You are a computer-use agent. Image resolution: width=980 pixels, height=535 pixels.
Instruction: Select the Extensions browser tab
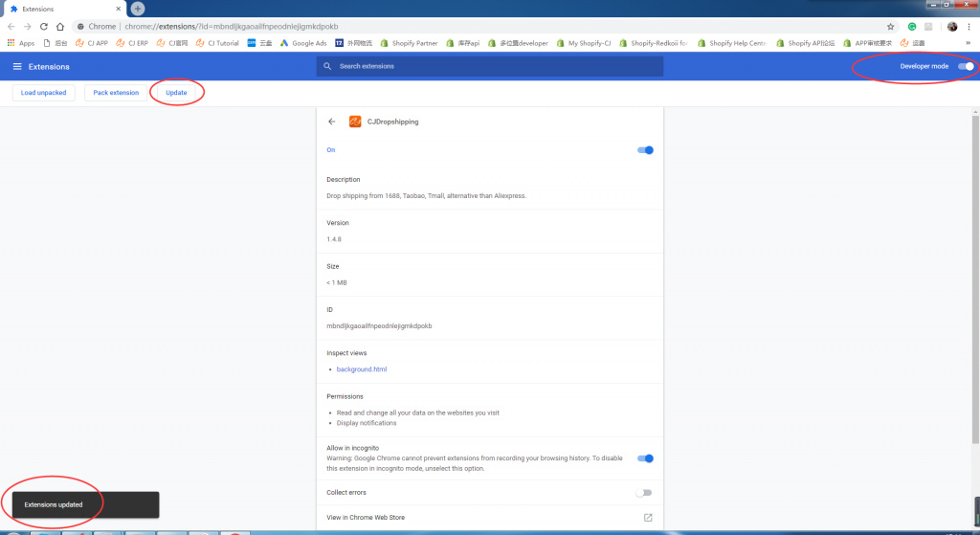63,9
